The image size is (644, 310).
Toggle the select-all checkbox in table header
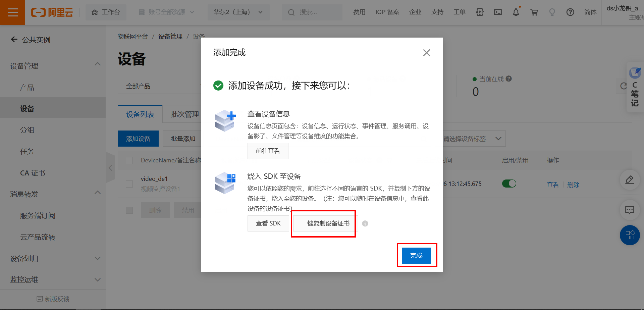click(x=129, y=160)
